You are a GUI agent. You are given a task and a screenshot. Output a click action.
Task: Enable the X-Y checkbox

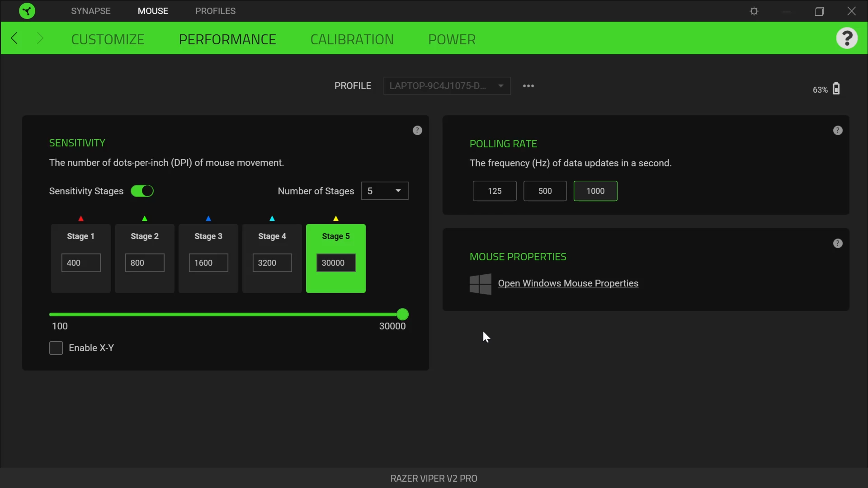pos(56,348)
